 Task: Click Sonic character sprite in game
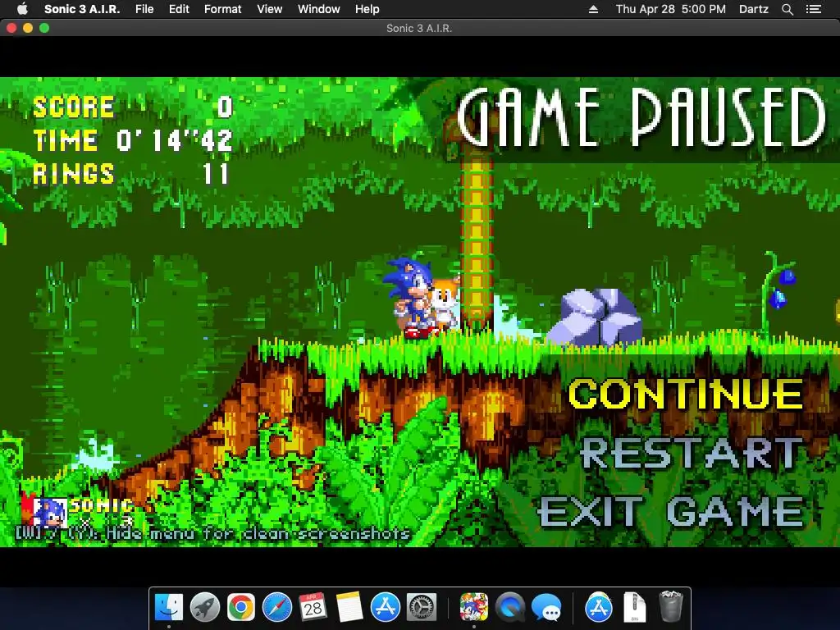coord(411,297)
